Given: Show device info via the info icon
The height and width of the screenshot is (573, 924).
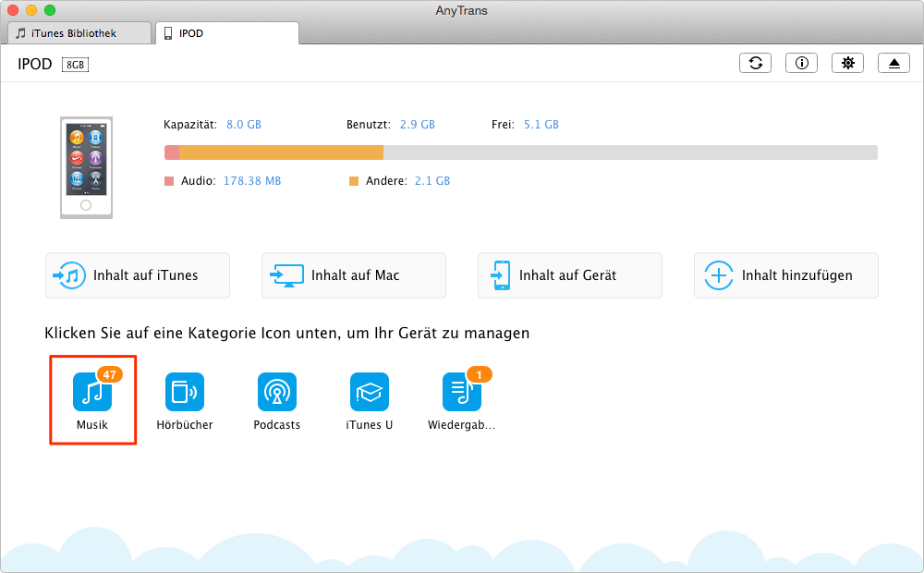Looking at the screenshot, I should pos(801,63).
